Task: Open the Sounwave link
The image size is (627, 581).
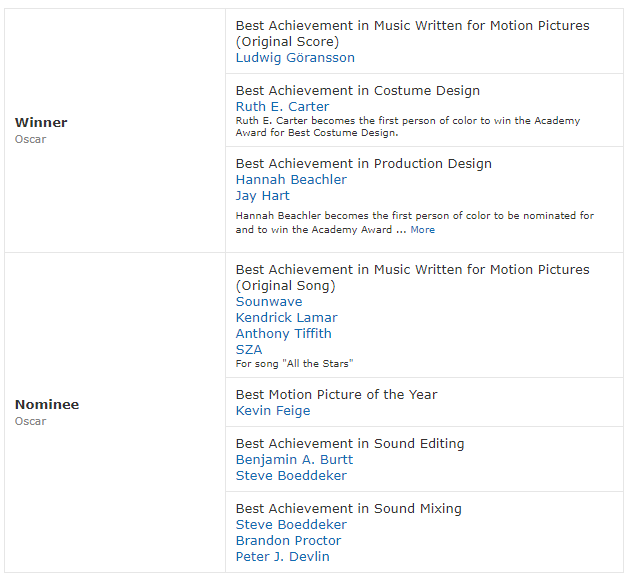Action: (269, 302)
